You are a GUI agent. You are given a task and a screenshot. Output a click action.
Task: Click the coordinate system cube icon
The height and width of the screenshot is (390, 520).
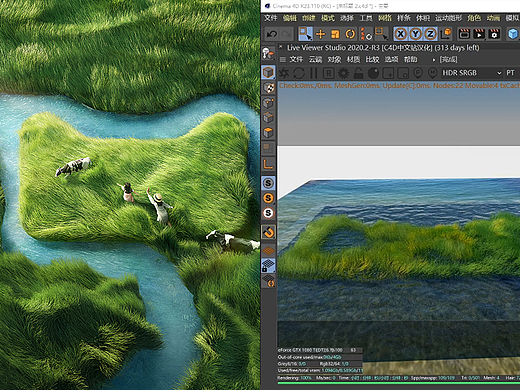point(446,34)
